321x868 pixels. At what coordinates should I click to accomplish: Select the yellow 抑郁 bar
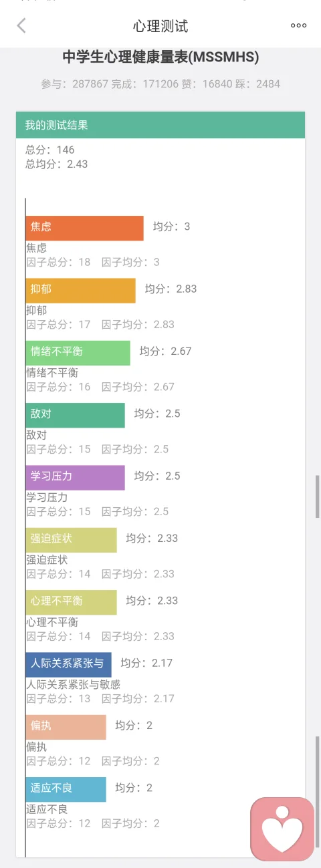click(80, 291)
